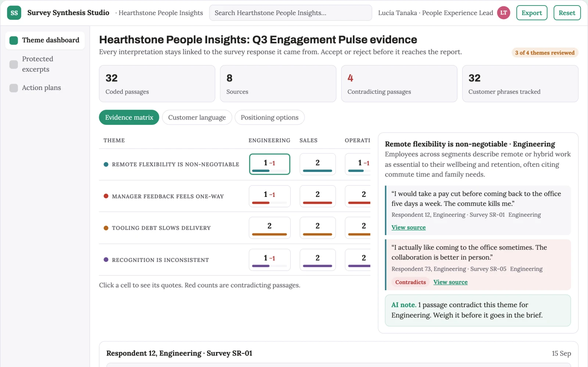Click the Remote flexibility is non-negotiable theme label
The width and height of the screenshot is (588, 367).
tap(175, 164)
